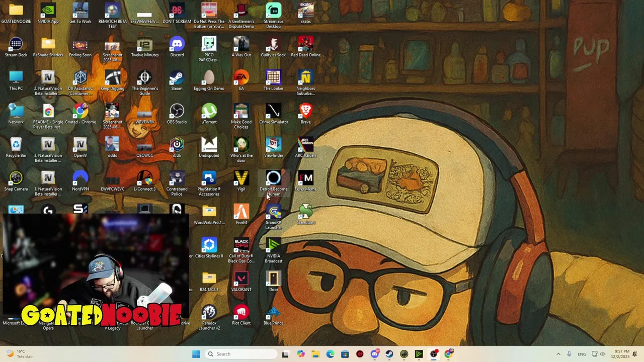Select the Crime Simulator icon
Image resolution: width=644 pixels, height=362 pixels.
(273, 114)
